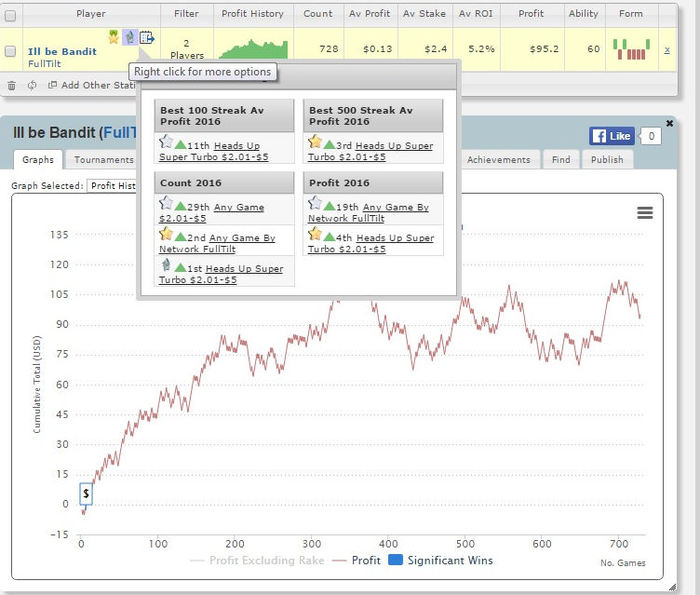Toggle Profit Excluding Rake legend series
The height and width of the screenshot is (595, 700).
258,561
